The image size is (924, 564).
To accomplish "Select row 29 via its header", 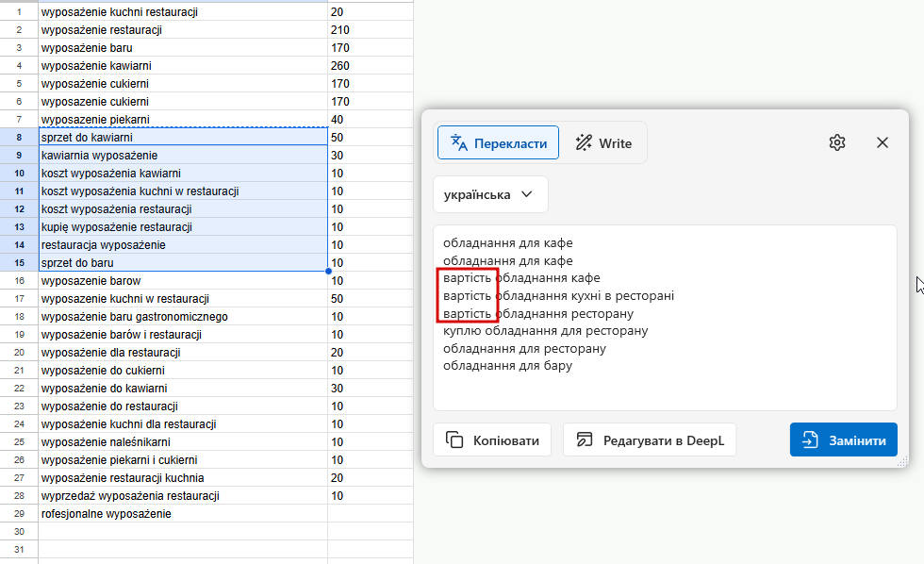I will pos(19,514).
